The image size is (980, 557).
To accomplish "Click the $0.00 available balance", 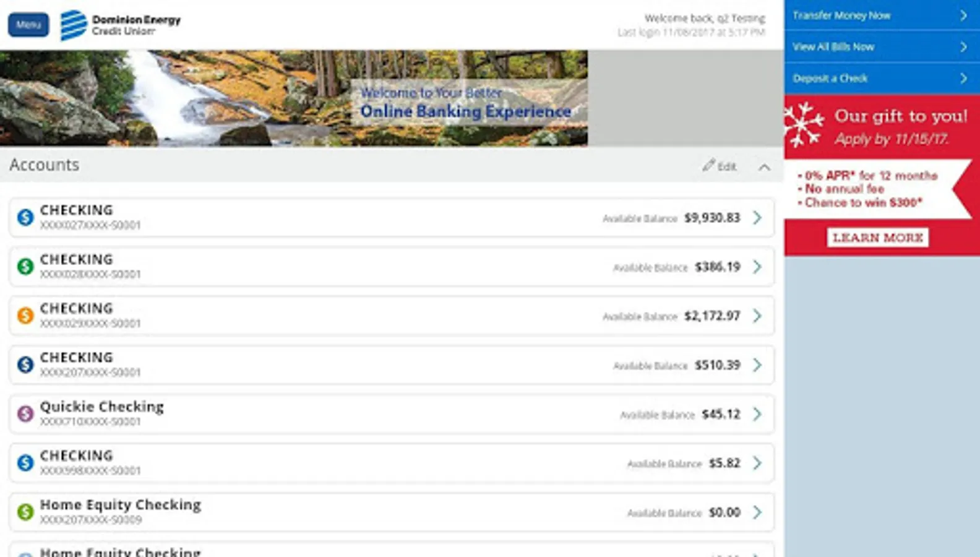I will pos(725,512).
